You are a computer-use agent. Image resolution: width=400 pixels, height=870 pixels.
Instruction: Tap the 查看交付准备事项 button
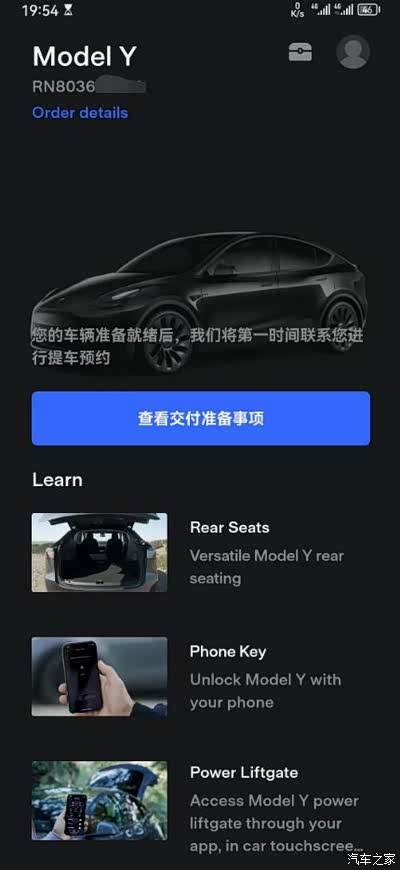click(201, 418)
